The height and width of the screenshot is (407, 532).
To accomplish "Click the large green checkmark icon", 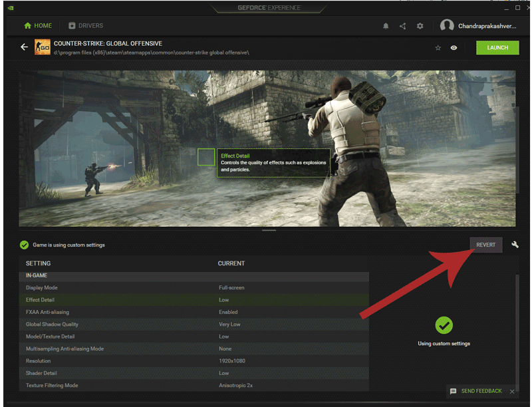I will click(x=444, y=325).
